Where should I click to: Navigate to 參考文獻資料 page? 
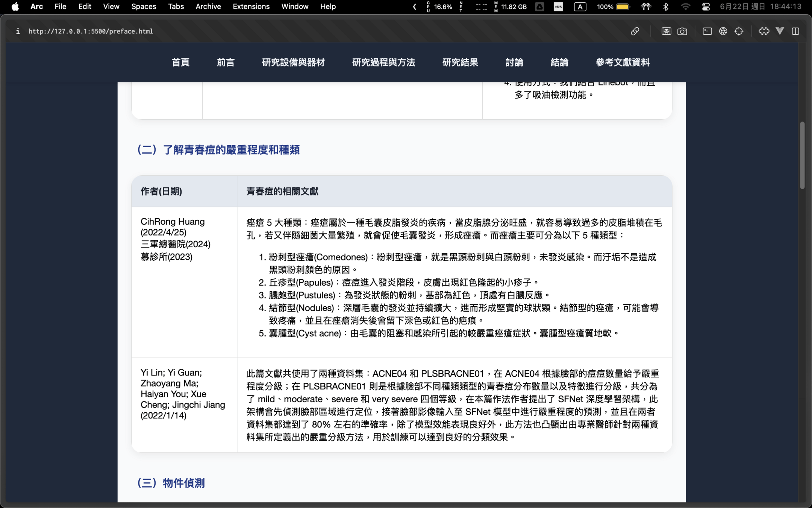point(623,62)
